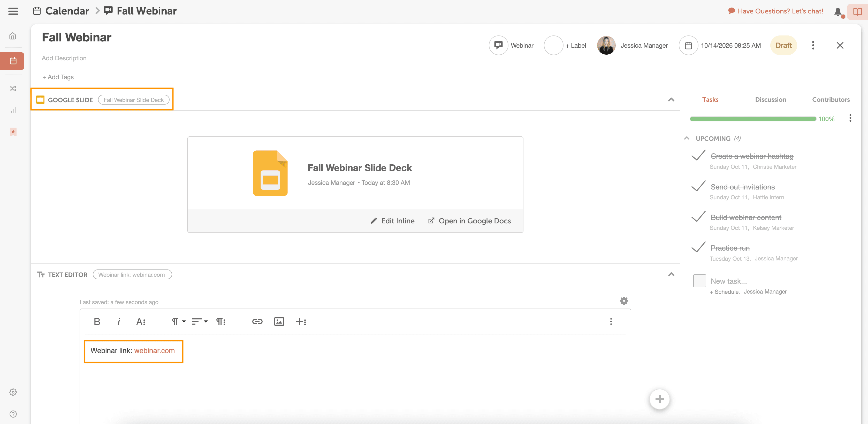Insert a link using the link icon

257,321
